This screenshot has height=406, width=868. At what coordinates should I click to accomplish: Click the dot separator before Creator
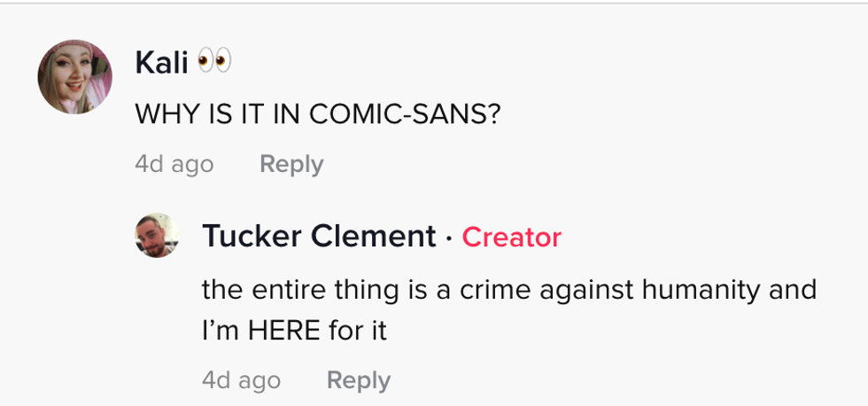pyautogui.click(x=449, y=238)
